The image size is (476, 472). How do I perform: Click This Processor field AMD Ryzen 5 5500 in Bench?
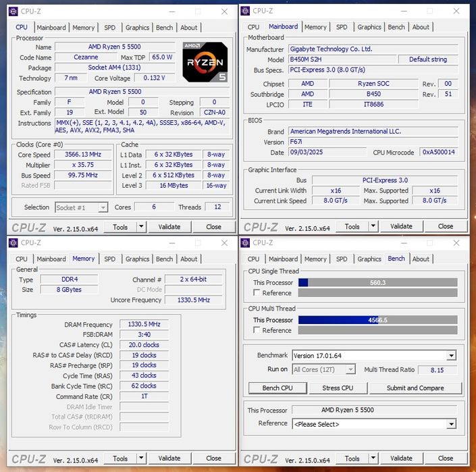tap(374, 410)
